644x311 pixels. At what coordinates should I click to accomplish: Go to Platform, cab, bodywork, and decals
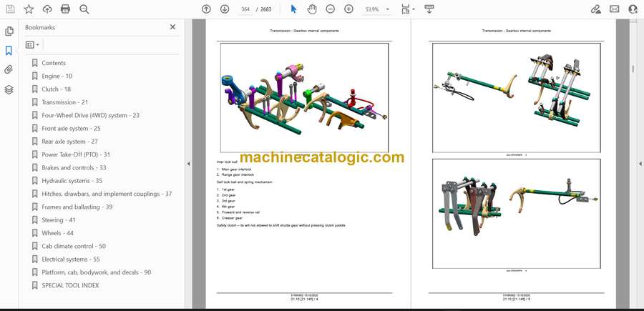pos(96,272)
